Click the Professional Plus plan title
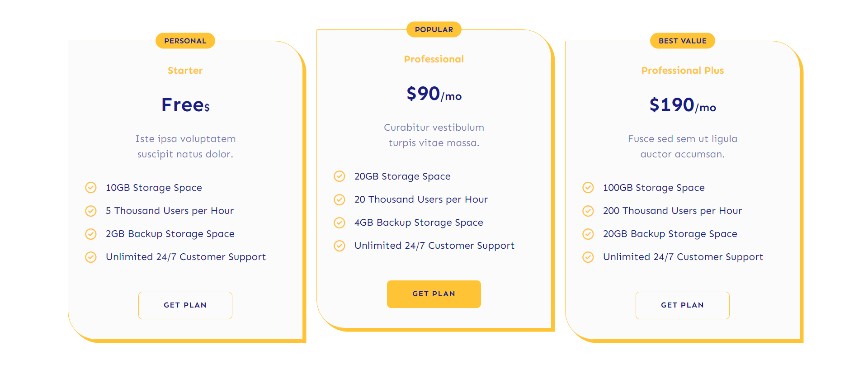 tap(683, 71)
